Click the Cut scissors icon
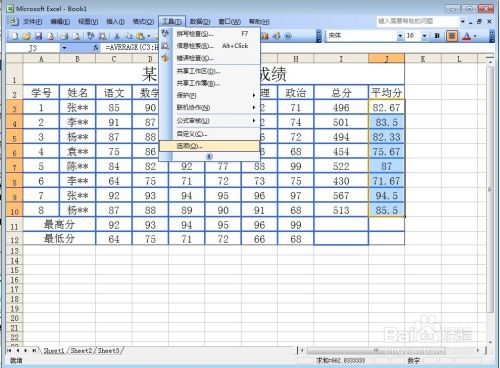The height and width of the screenshot is (368, 500). click(x=117, y=36)
